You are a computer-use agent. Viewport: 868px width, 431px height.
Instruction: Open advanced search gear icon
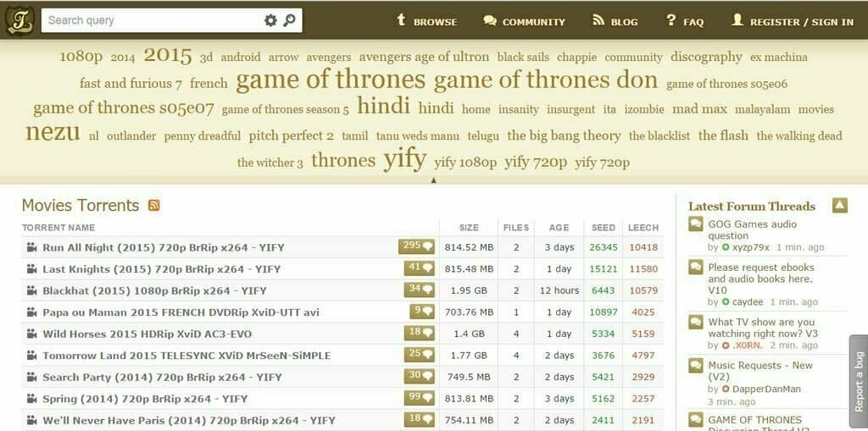pyautogui.click(x=270, y=20)
